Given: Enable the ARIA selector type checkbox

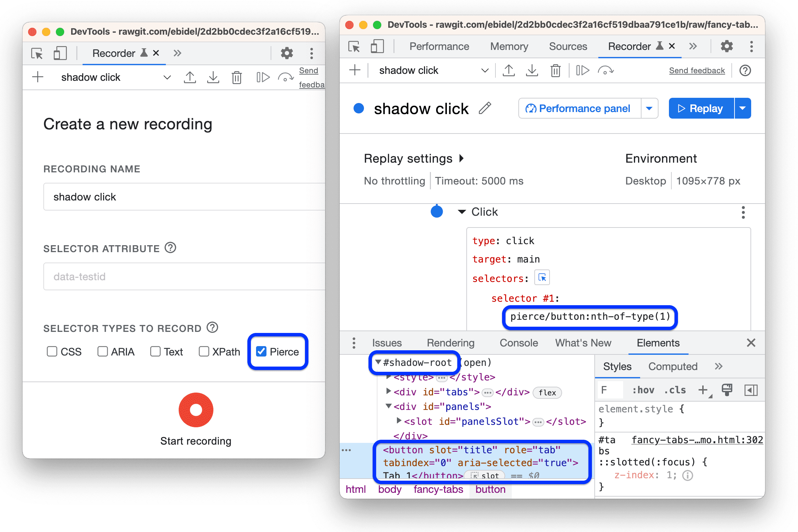Looking at the screenshot, I should pyautogui.click(x=102, y=352).
